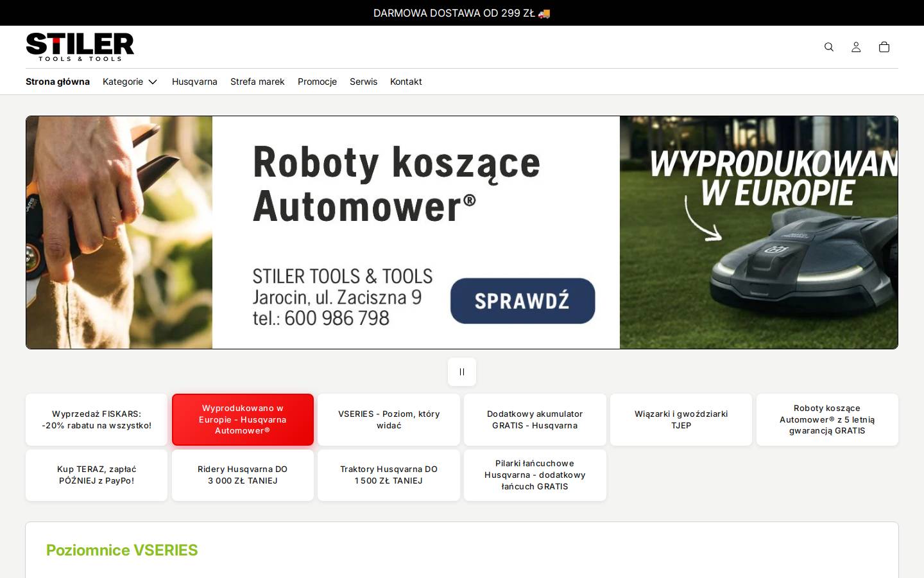The width and height of the screenshot is (924, 578).
Task: Open the Serwis menu item
Action: [363, 82]
